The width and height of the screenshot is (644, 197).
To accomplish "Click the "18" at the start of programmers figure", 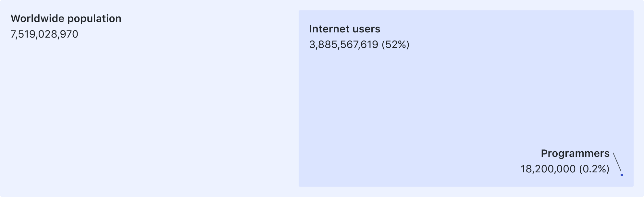I will (x=526, y=169).
